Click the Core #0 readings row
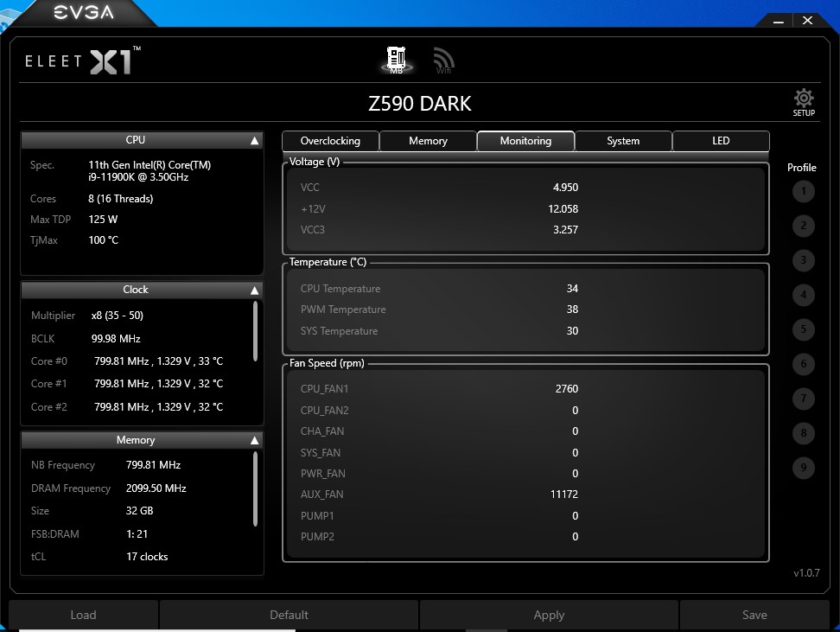The height and width of the screenshot is (632, 840). pos(127,361)
